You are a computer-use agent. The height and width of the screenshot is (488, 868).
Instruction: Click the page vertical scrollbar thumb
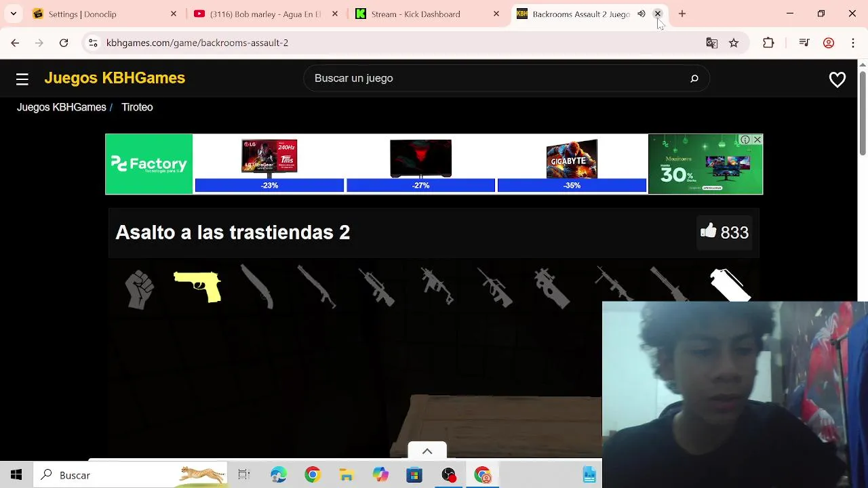(x=863, y=112)
